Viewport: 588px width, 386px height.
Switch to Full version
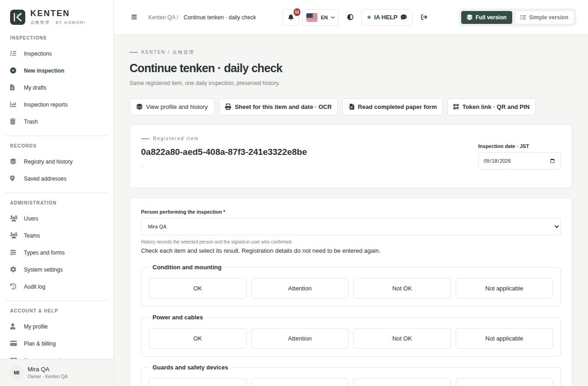(486, 17)
